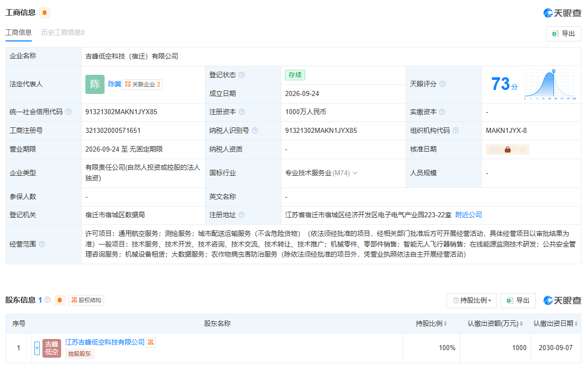Click help icon next to 注册资本

click(242, 112)
